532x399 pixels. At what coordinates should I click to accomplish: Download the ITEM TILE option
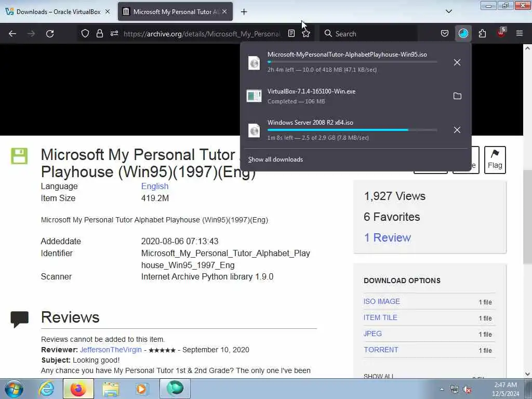click(380, 317)
